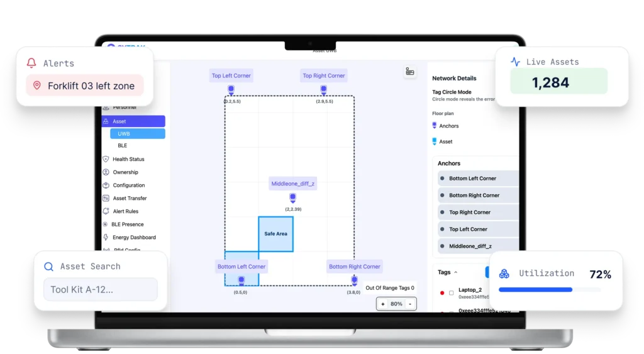The height and width of the screenshot is (354, 644).
Task: Click the Configuration icon in the sidebar
Action: [106, 185]
